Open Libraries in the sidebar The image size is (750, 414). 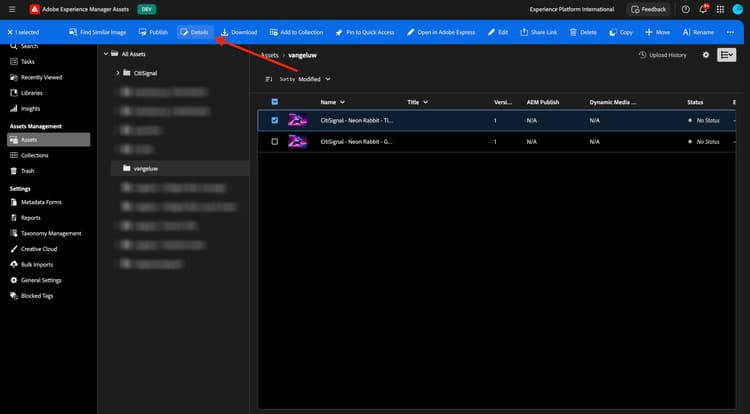click(x=26, y=93)
